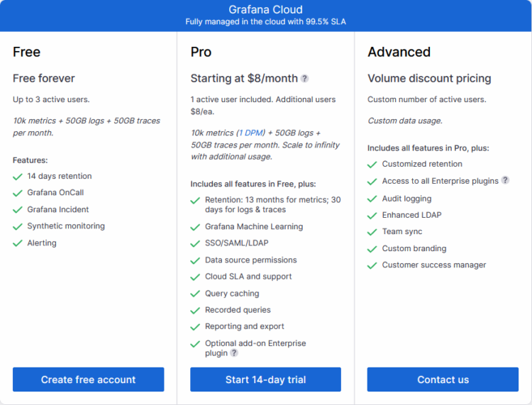Click the Pro plan heading
Screen dimensions: 532x405
(201, 52)
